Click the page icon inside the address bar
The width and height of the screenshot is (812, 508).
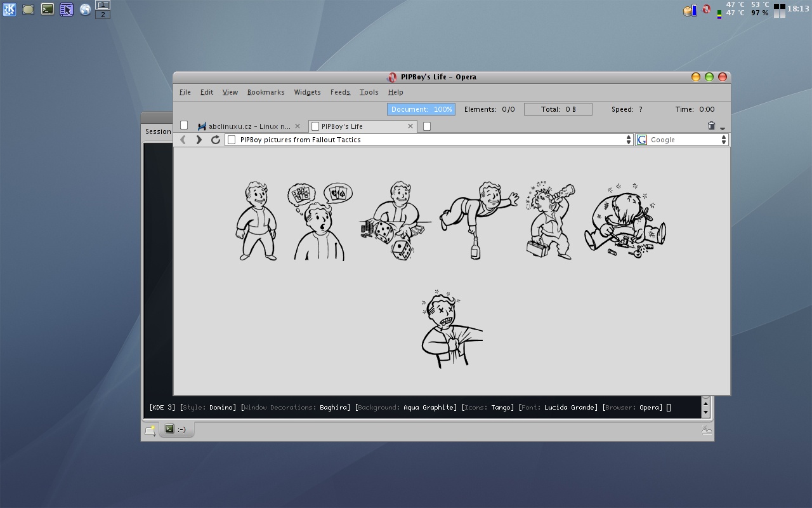[x=232, y=140]
